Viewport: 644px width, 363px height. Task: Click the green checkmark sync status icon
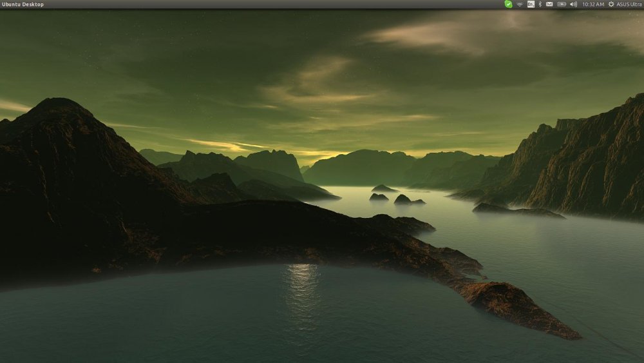click(508, 4)
